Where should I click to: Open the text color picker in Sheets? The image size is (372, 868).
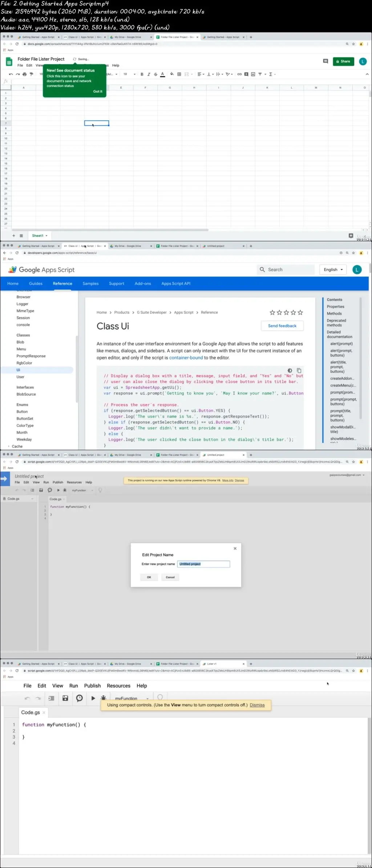pos(162,74)
